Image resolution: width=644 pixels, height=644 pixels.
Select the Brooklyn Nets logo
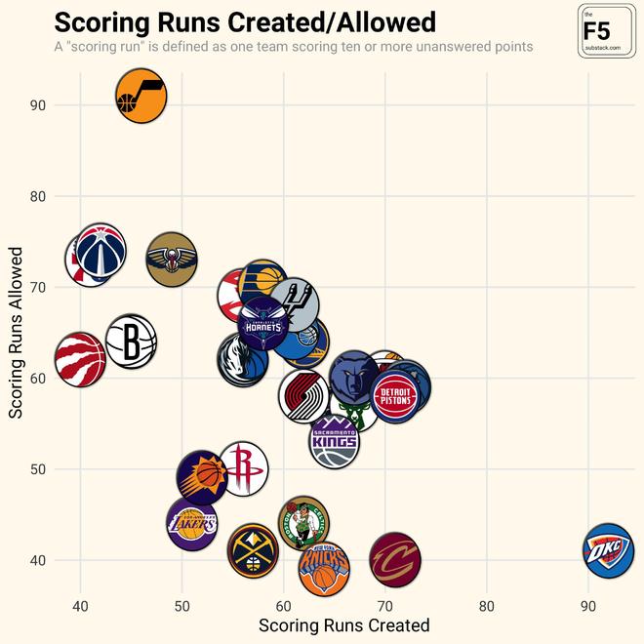coord(131,342)
